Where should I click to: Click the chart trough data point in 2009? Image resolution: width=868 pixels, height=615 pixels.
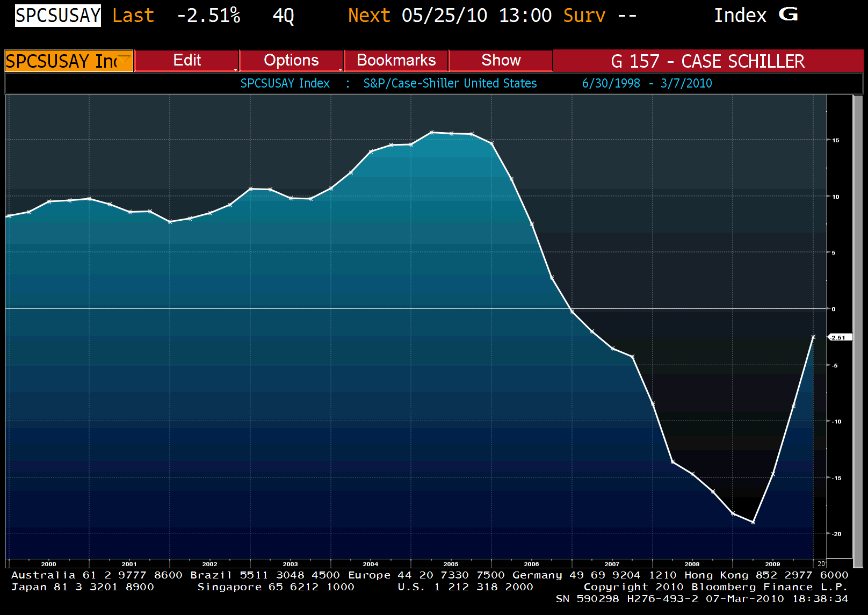pos(754,522)
